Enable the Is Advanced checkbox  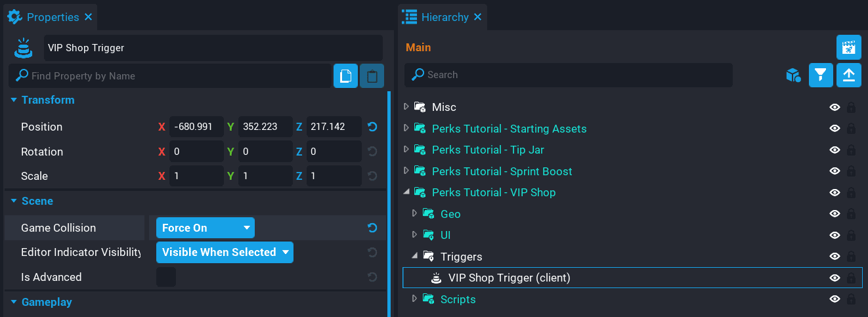[x=165, y=277]
